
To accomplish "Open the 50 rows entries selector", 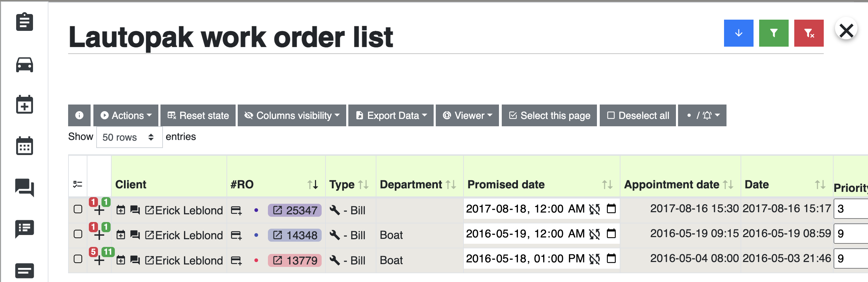I will click(129, 137).
